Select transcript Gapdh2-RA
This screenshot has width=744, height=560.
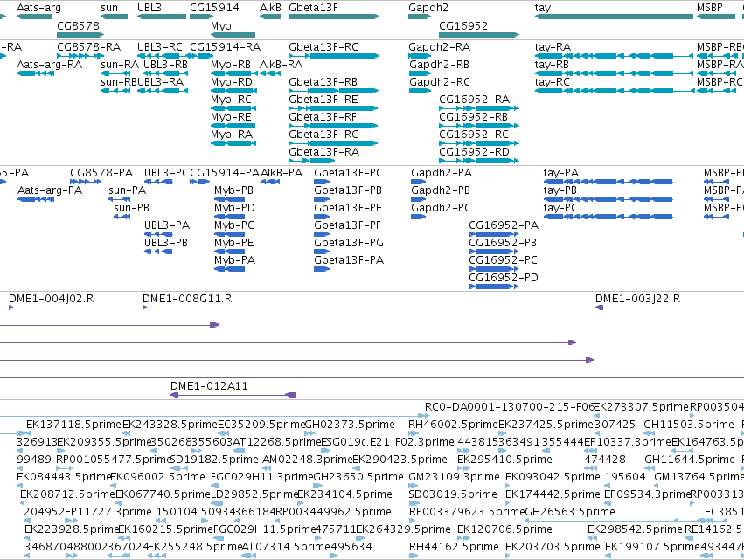pyautogui.click(x=440, y=47)
